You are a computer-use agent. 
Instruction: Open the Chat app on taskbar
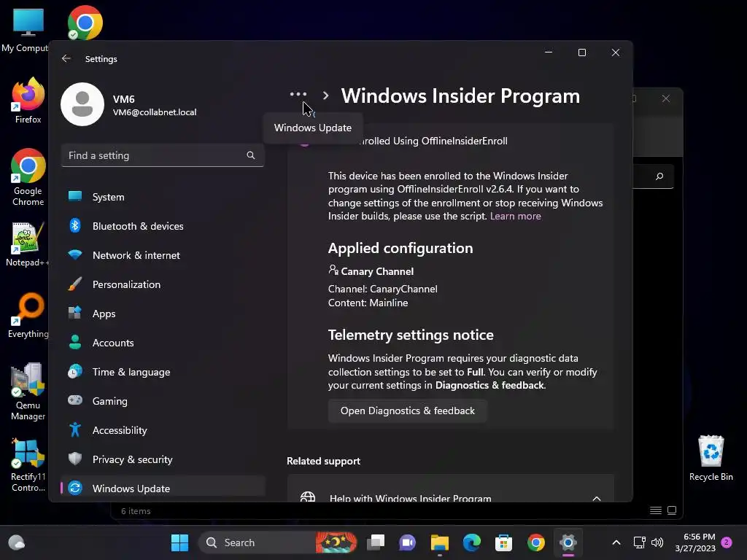(x=407, y=542)
